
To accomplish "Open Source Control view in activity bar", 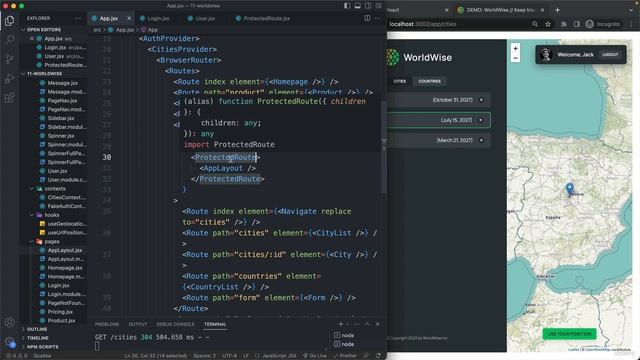I will [9, 59].
